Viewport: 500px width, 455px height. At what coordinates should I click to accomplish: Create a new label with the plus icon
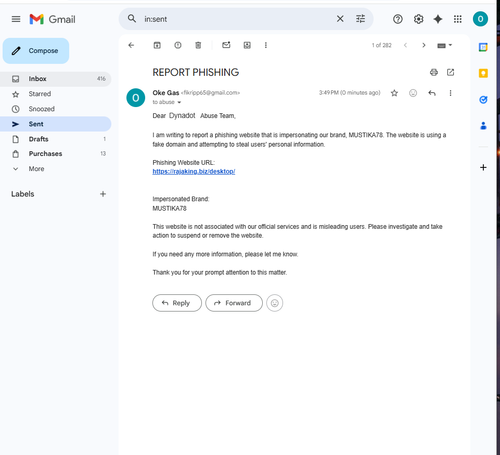103,194
